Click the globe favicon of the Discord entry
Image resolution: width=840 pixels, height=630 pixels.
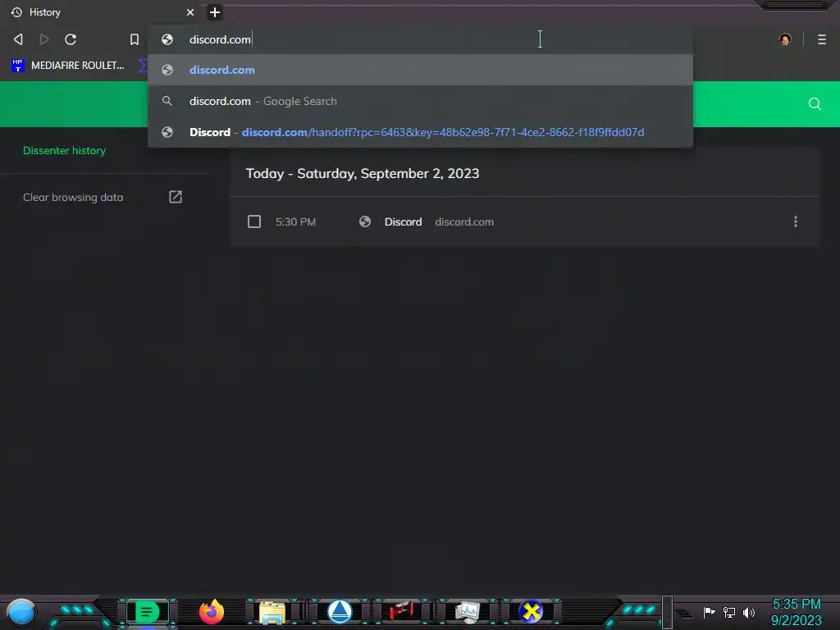365,221
